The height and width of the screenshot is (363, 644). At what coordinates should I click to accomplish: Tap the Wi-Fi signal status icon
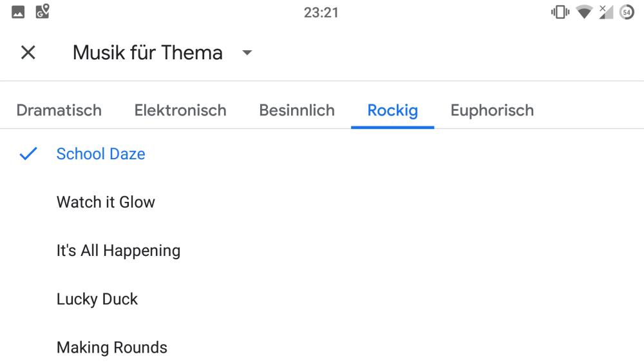point(584,12)
